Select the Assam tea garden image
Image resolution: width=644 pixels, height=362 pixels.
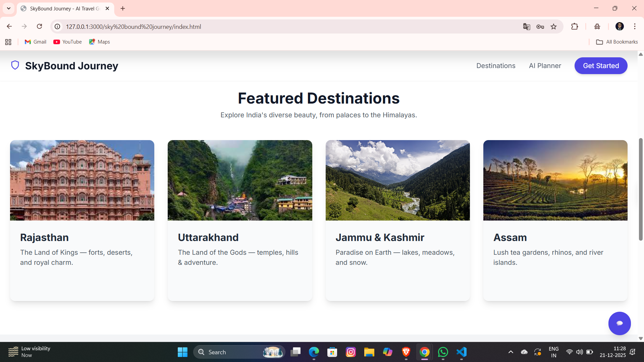pos(555,180)
